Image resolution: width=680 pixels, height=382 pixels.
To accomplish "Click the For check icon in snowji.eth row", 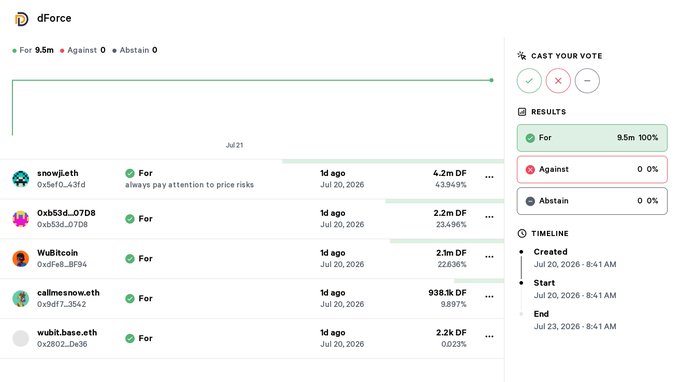I will tap(130, 173).
